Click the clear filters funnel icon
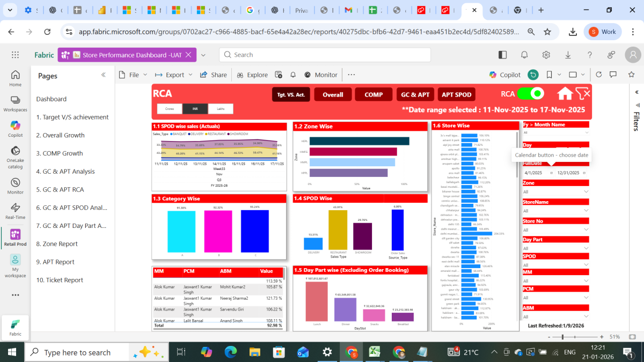Screen dimensions: 644x362 pos(582,93)
